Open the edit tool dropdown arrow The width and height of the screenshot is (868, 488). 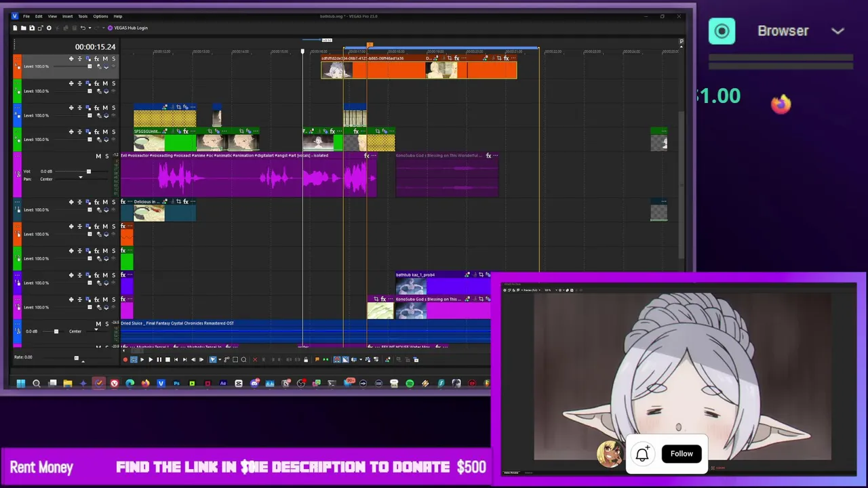click(220, 359)
